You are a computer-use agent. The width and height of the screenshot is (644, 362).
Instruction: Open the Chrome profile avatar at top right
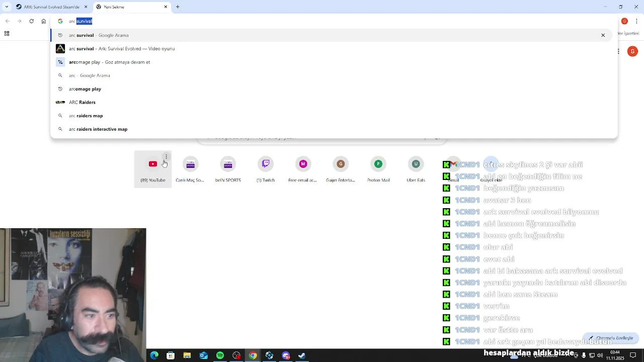[624, 21]
